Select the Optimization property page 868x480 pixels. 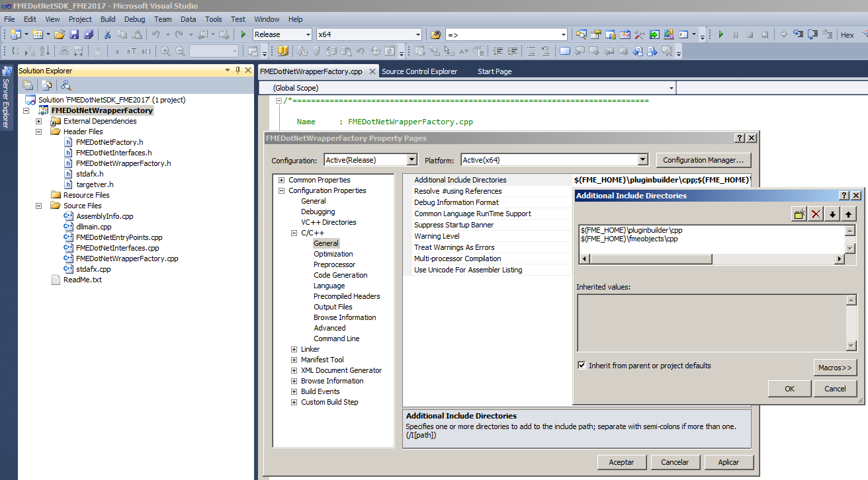click(x=333, y=254)
